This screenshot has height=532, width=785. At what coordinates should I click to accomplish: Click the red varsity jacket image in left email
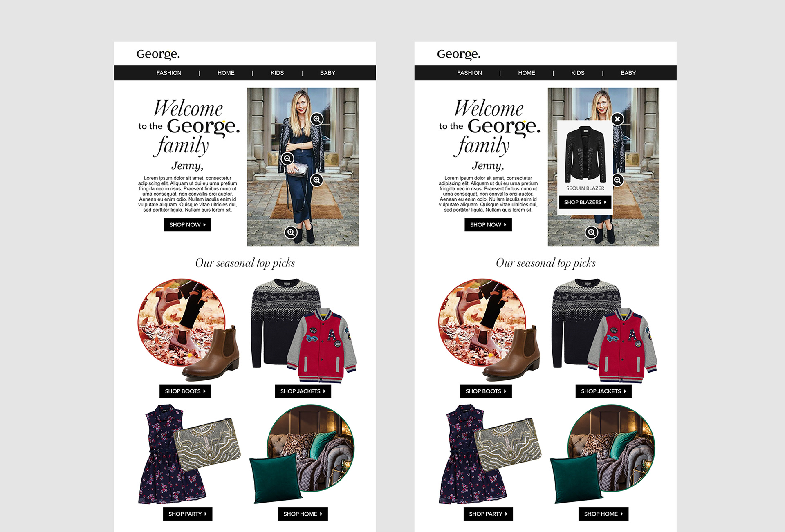[322, 345]
